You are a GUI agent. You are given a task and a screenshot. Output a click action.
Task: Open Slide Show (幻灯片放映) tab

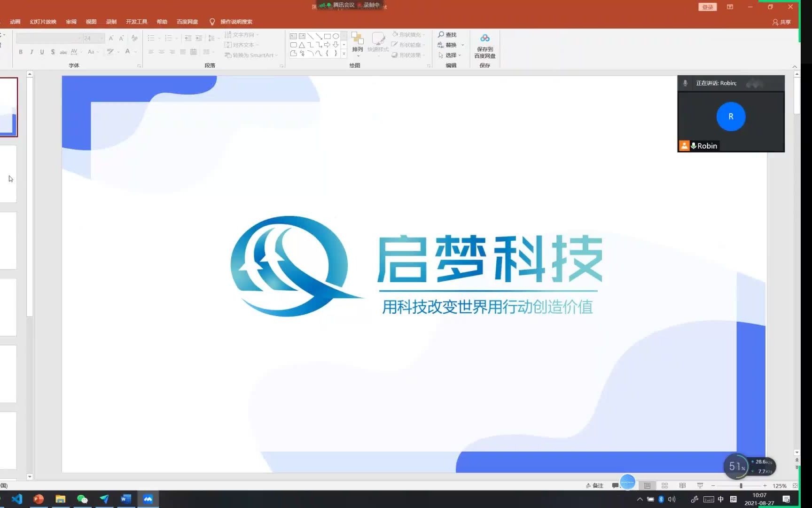point(43,22)
